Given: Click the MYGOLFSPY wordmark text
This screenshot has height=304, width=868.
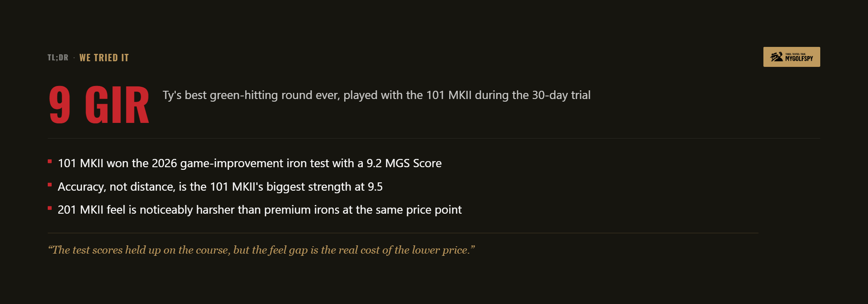Looking at the screenshot, I should (799, 59).
